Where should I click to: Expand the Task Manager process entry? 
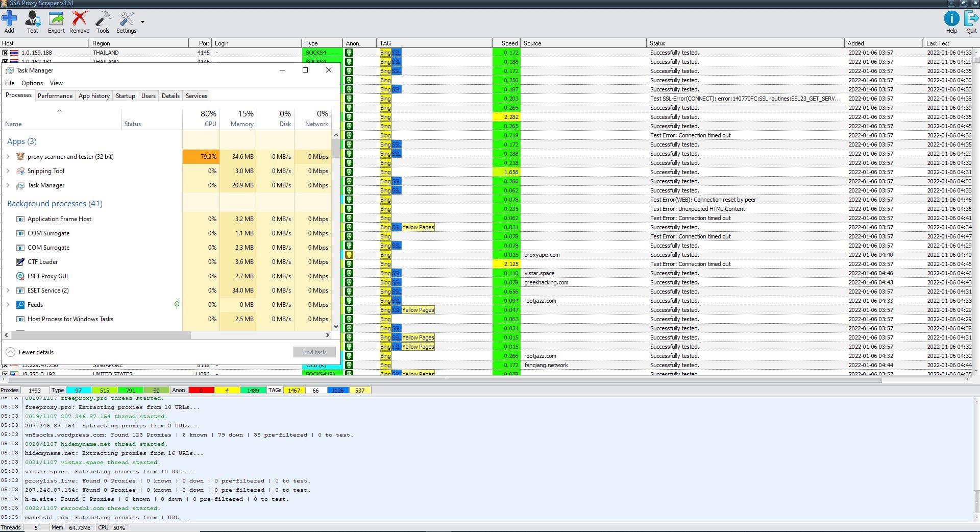click(x=8, y=185)
